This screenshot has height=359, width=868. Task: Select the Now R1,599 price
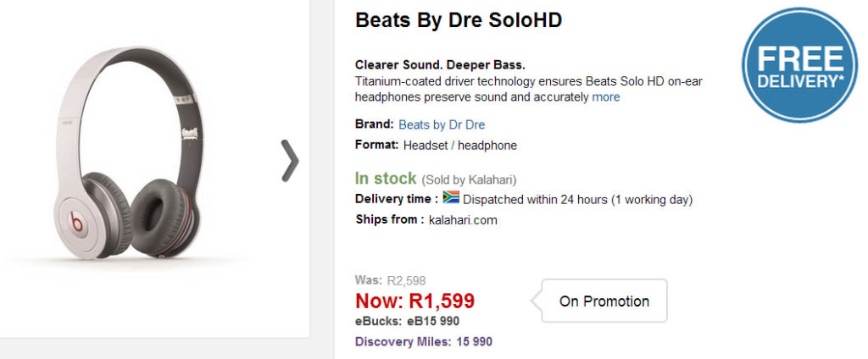tap(415, 301)
